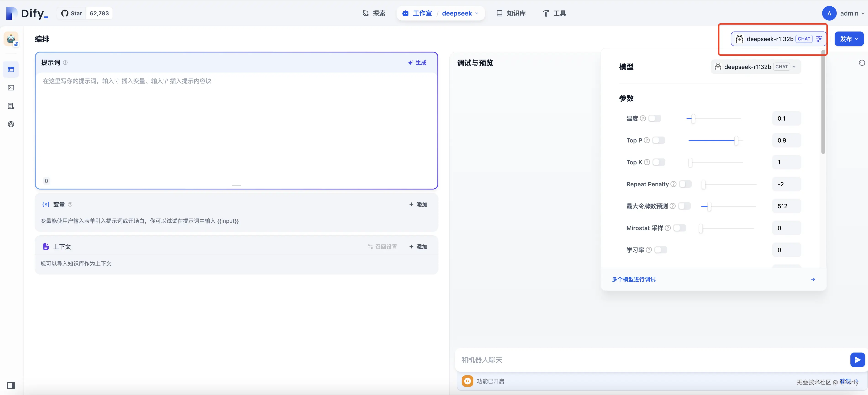868x395 pixels.
Task: Switch to the 探索 explore tab
Action: 374,13
